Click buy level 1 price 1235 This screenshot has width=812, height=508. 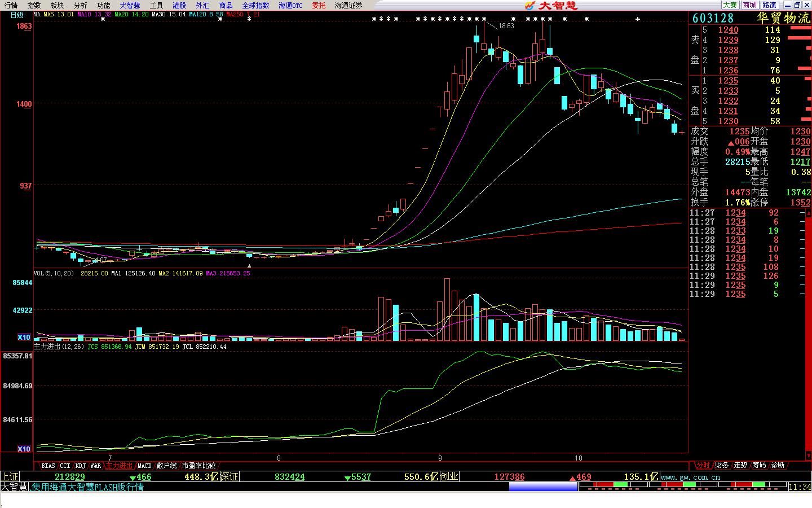[x=728, y=81]
